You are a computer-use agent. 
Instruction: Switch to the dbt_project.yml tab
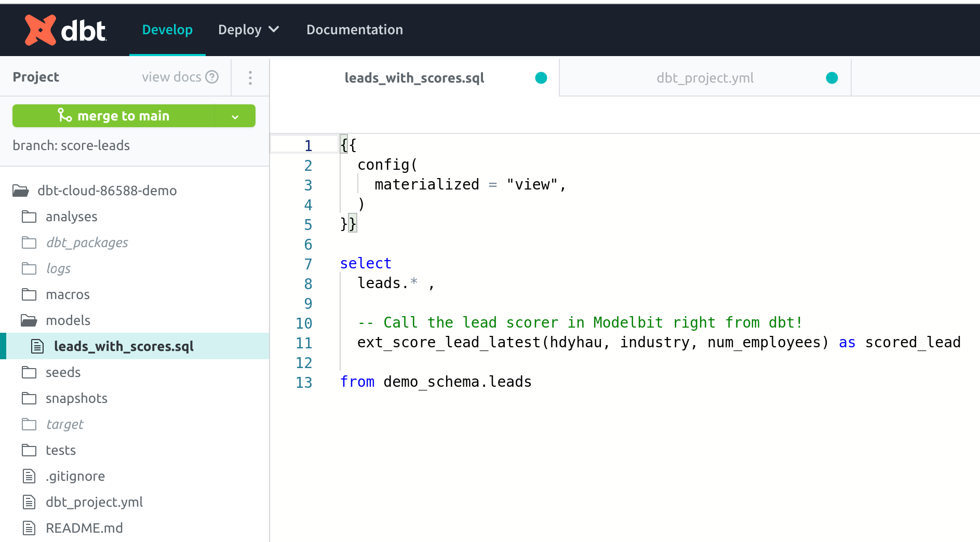(x=704, y=77)
